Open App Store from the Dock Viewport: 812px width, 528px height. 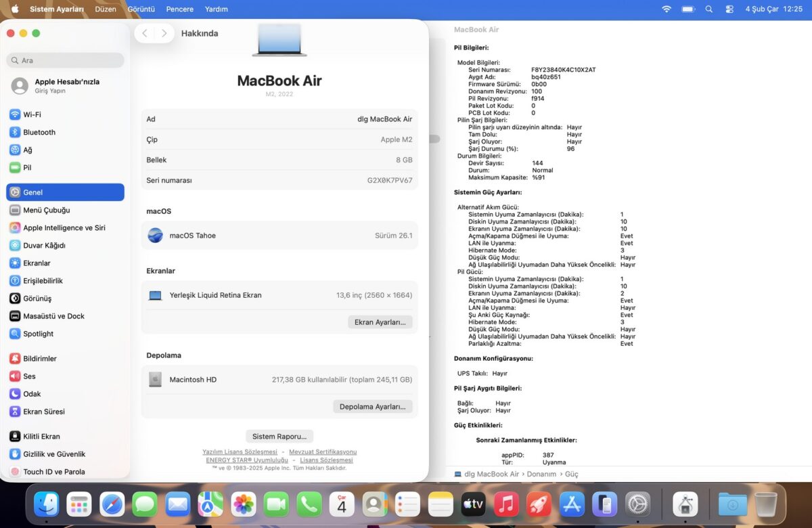(572, 504)
